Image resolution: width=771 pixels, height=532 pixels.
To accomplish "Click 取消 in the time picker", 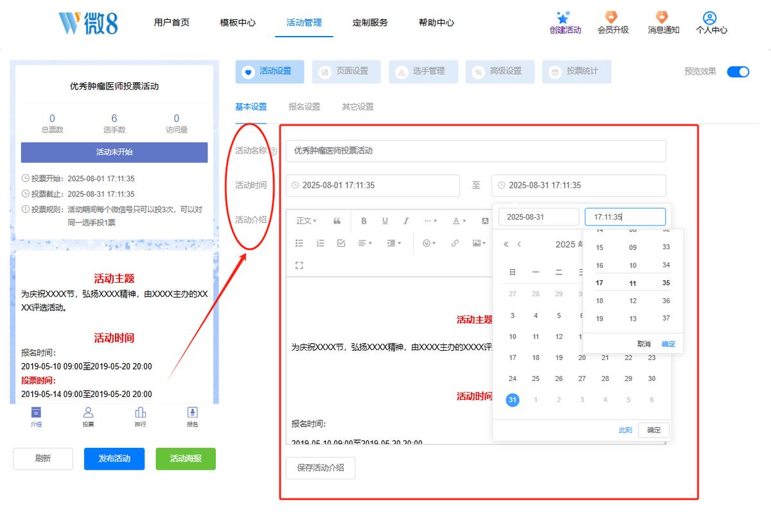I will click(644, 344).
